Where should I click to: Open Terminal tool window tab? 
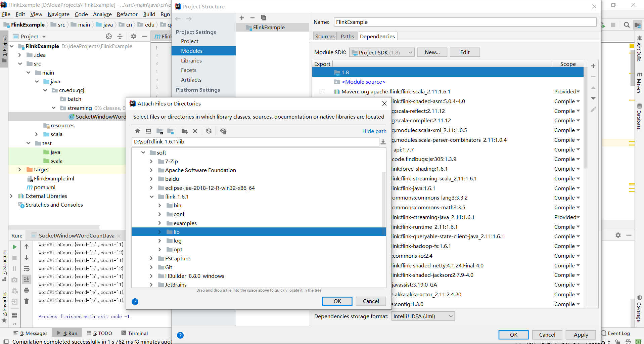click(135, 333)
